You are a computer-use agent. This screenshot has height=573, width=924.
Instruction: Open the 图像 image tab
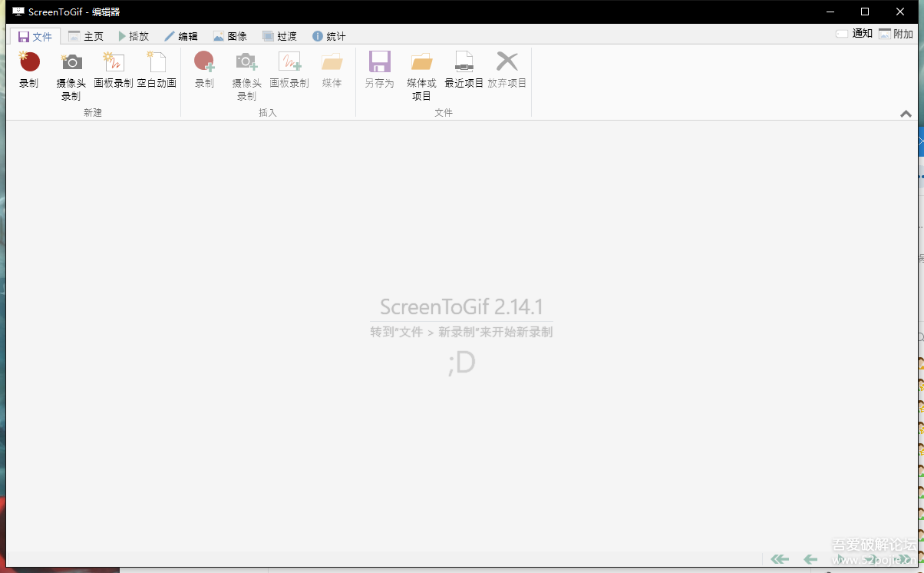[x=230, y=36]
